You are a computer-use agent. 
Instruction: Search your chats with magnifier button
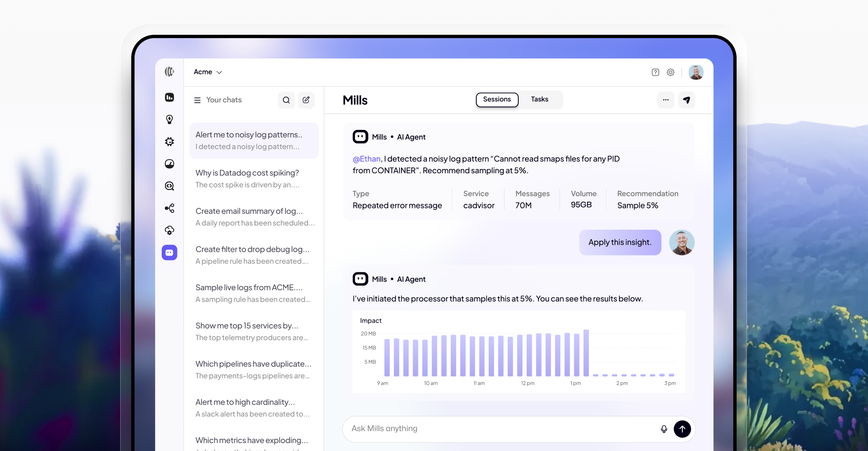tap(286, 100)
